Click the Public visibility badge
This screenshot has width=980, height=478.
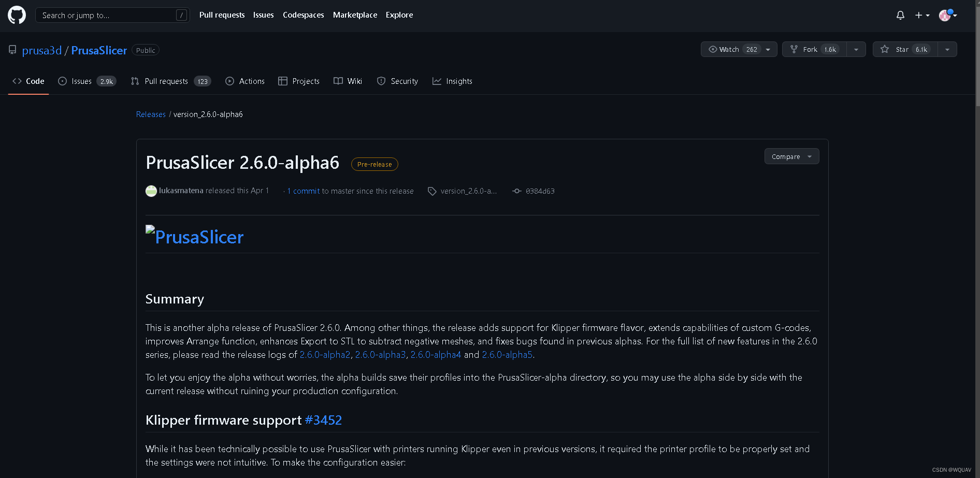point(146,50)
